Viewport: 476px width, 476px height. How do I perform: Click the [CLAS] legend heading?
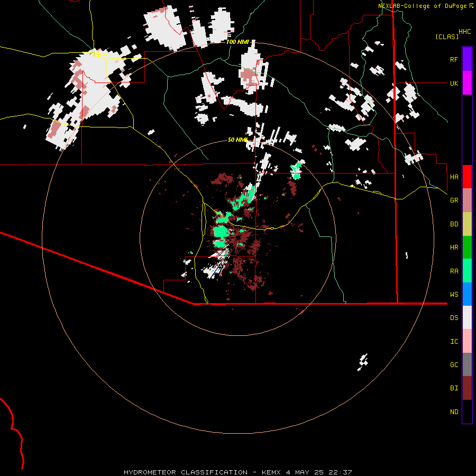(447, 36)
